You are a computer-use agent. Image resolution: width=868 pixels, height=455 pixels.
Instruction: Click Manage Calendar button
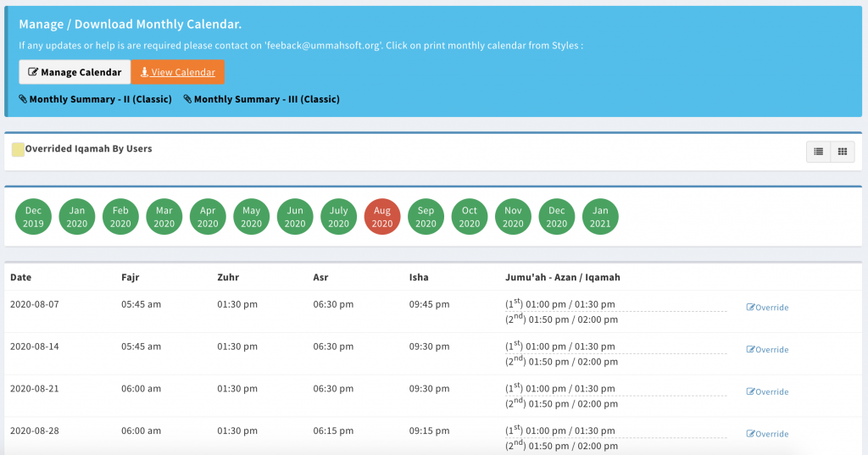point(75,72)
